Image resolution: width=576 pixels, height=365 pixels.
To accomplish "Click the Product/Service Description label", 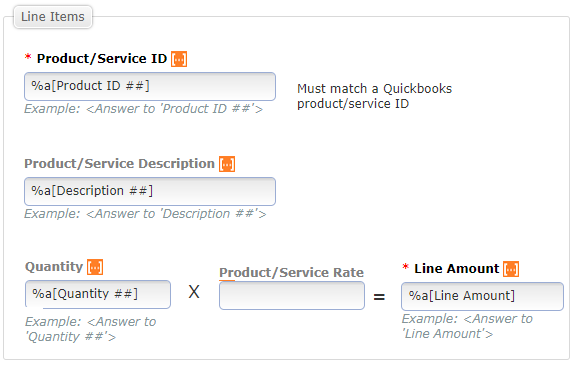I will point(119,164).
